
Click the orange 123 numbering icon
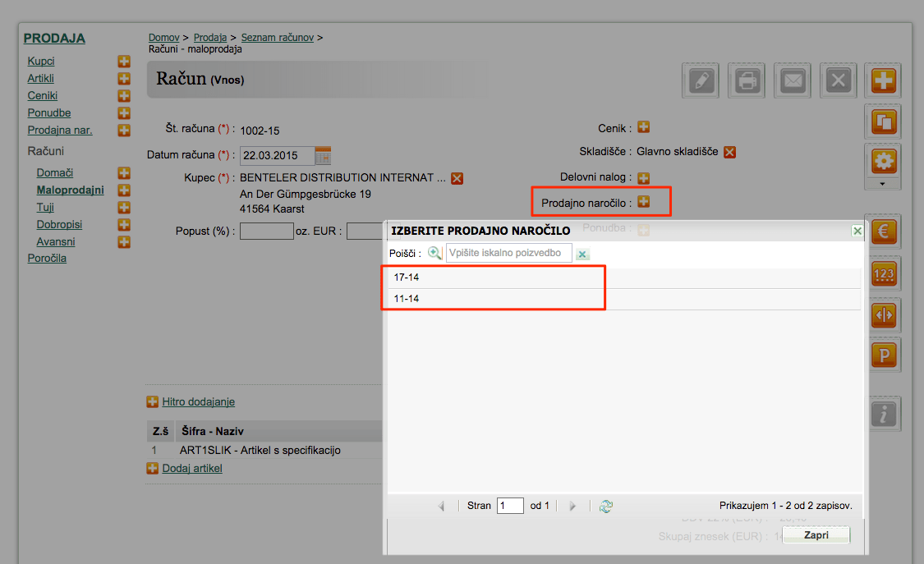pos(883,273)
